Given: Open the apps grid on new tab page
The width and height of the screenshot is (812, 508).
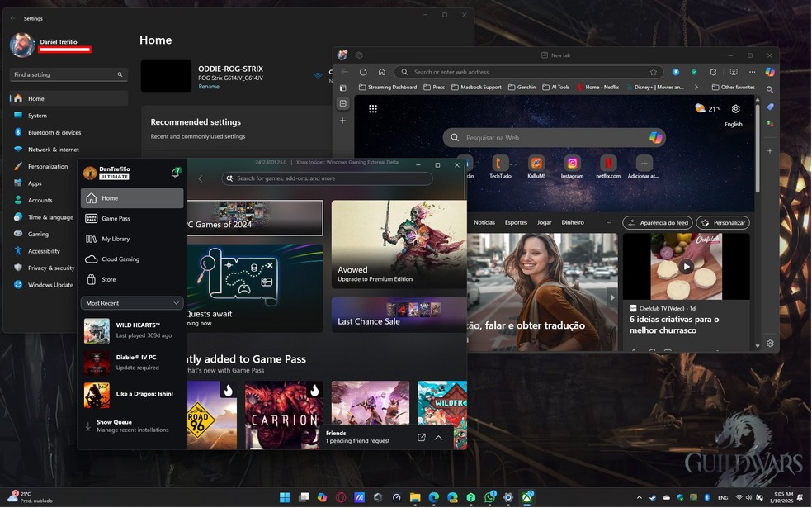Looking at the screenshot, I should tap(373, 108).
